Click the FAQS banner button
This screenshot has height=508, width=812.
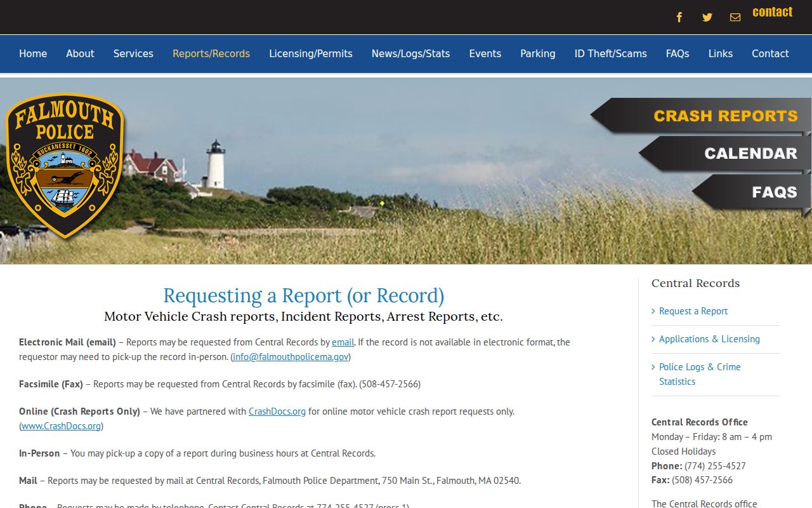752,192
